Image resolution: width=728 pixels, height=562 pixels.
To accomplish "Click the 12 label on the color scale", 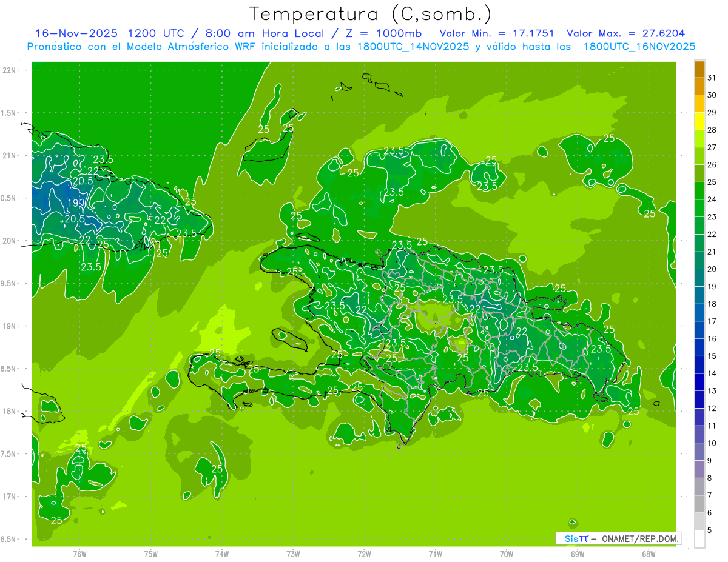I will click(x=712, y=409).
